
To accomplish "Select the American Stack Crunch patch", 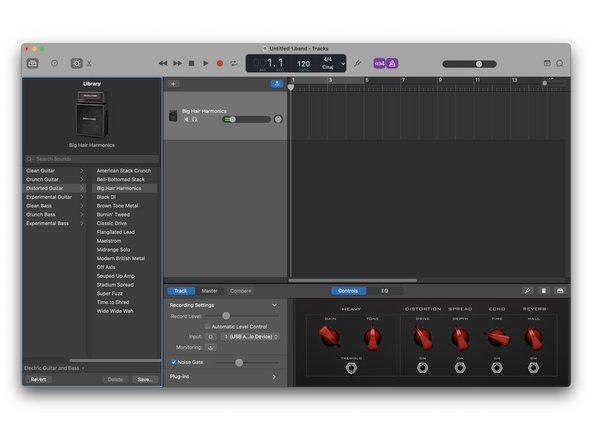I will [x=124, y=171].
